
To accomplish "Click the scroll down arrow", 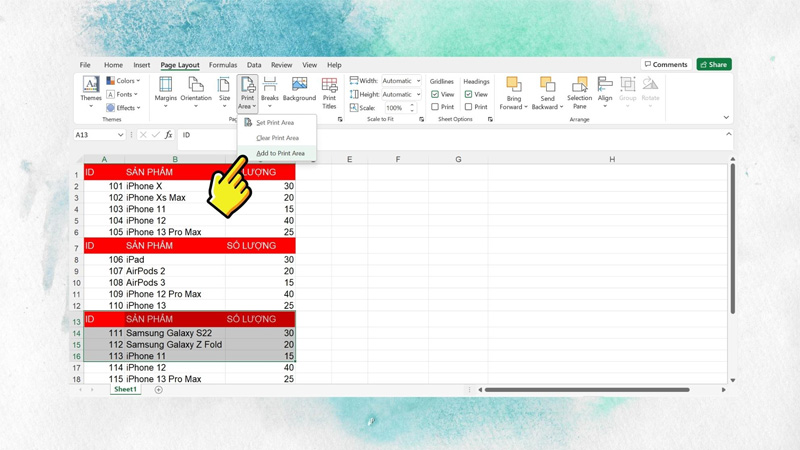I will [x=733, y=380].
